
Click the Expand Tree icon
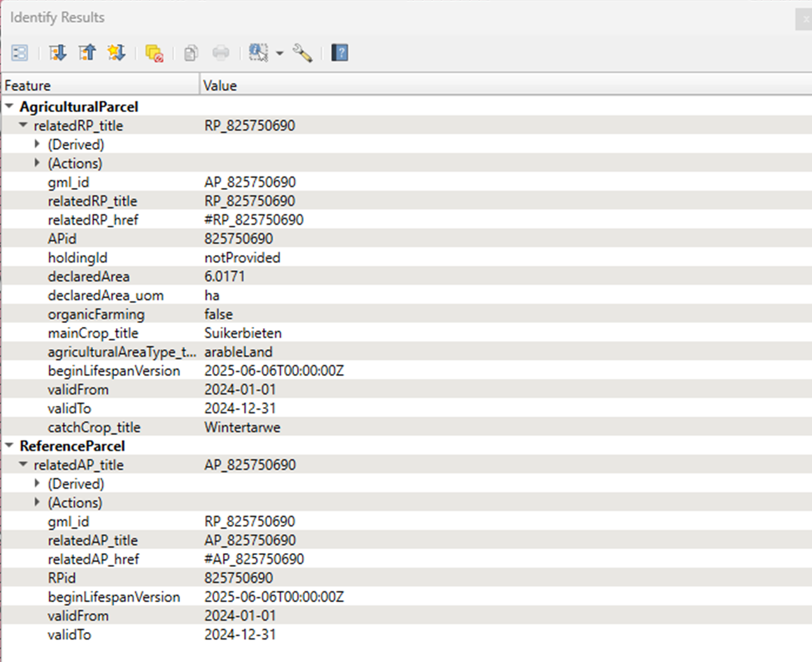coord(57,53)
